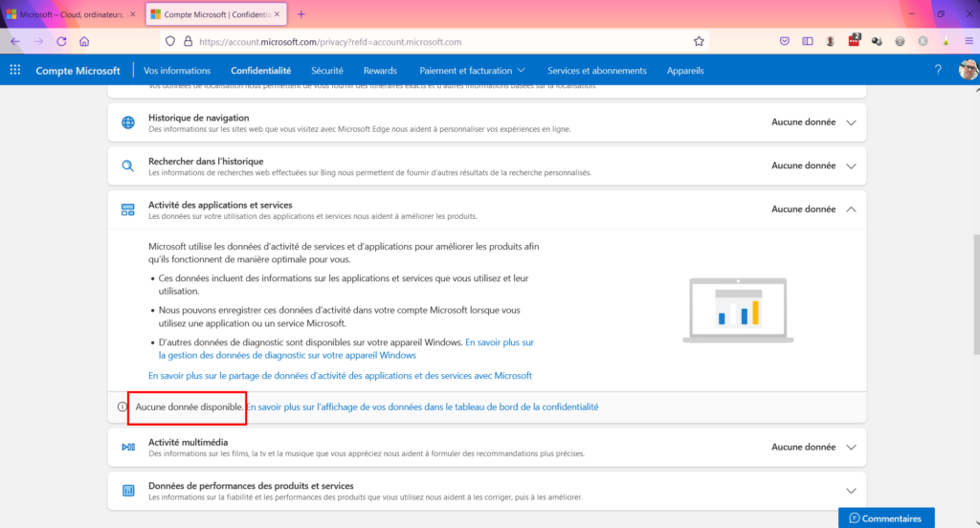The image size is (980, 528).
Task: Click the laptop chart illustration
Action: tap(738, 311)
